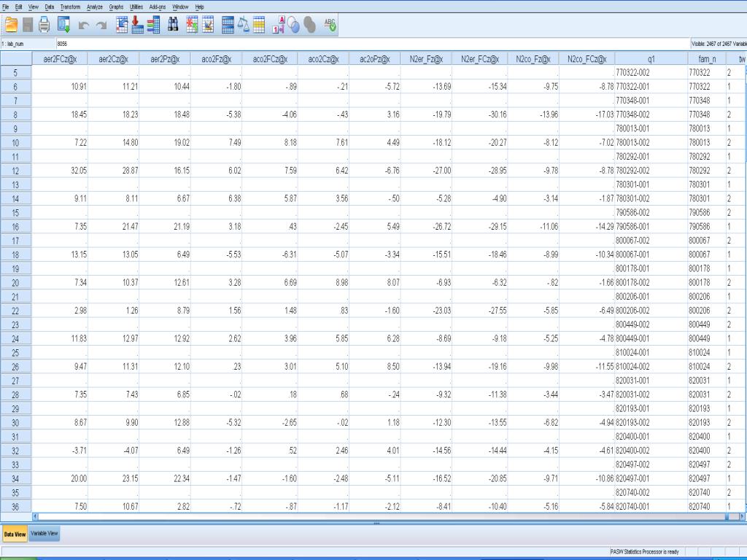Select row number 12 header
The image size is (747, 560).
pyautogui.click(x=16, y=171)
